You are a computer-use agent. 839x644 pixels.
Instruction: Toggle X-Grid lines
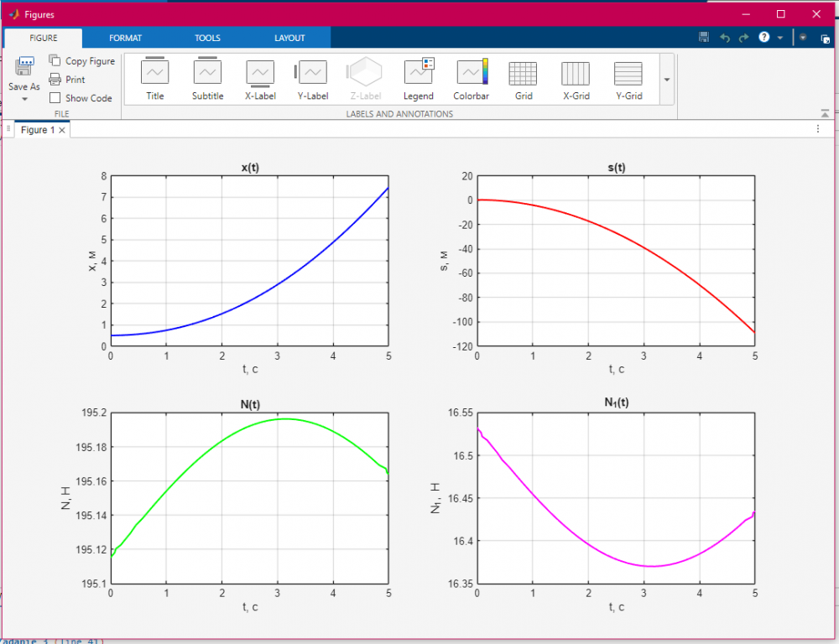pyautogui.click(x=576, y=79)
